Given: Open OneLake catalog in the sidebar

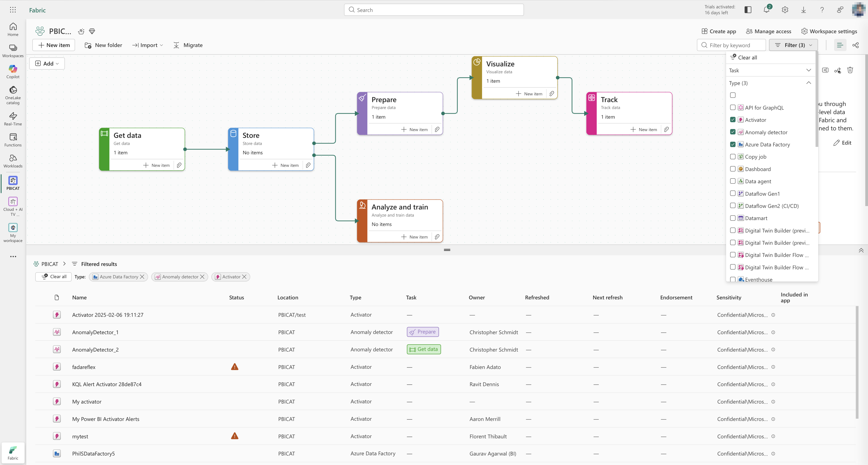Looking at the screenshot, I should click(13, 95).
